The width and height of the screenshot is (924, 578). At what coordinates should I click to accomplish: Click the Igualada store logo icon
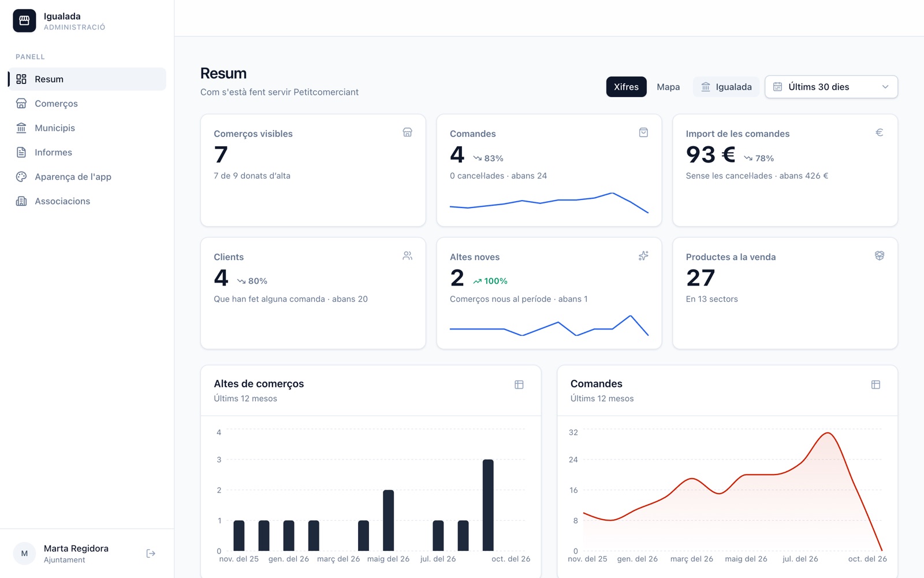coord(24,21)
